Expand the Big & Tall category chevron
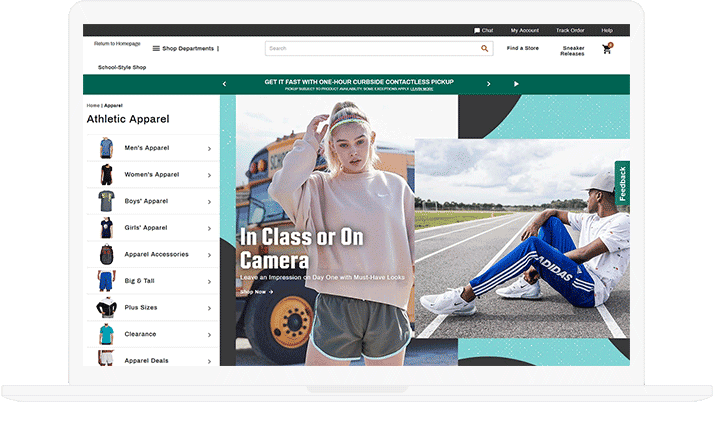This screenshot has height=430, width=715. point(209,281)
